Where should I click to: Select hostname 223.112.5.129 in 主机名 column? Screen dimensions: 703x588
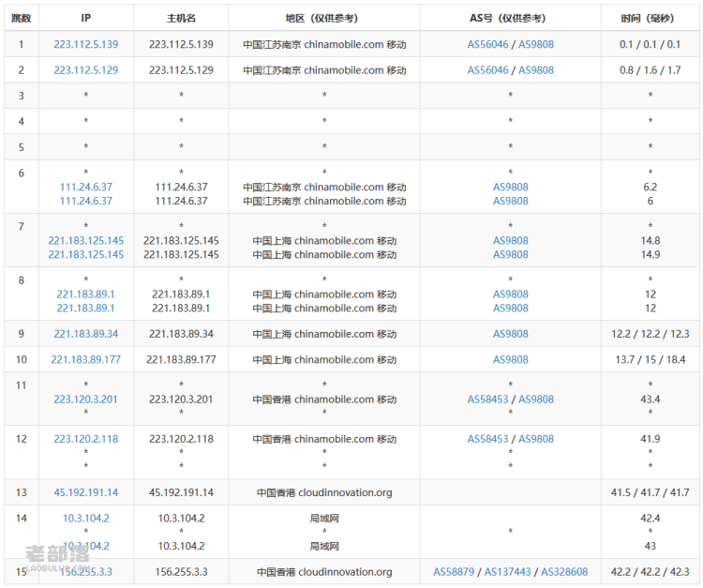181,70
